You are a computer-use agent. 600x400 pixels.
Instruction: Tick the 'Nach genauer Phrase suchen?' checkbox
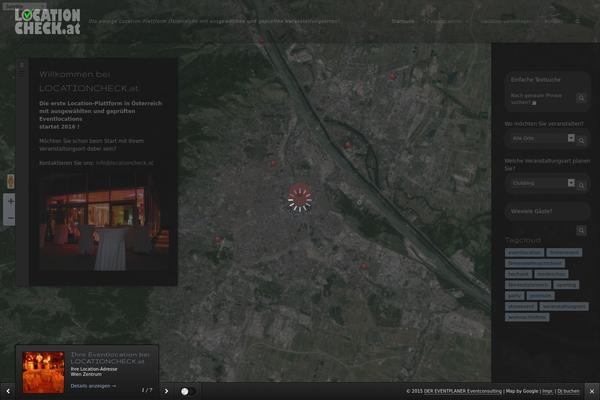tap(534, 103)
